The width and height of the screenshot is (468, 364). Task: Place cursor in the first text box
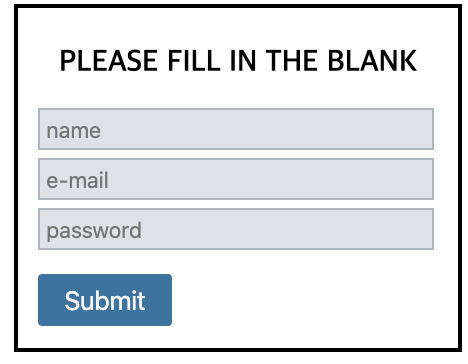click(236, 129)
